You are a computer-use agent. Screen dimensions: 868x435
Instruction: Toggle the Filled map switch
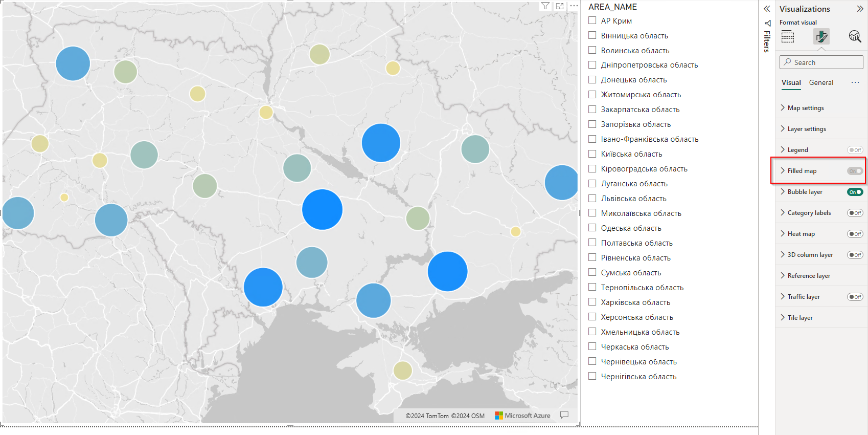click(855, 171)
